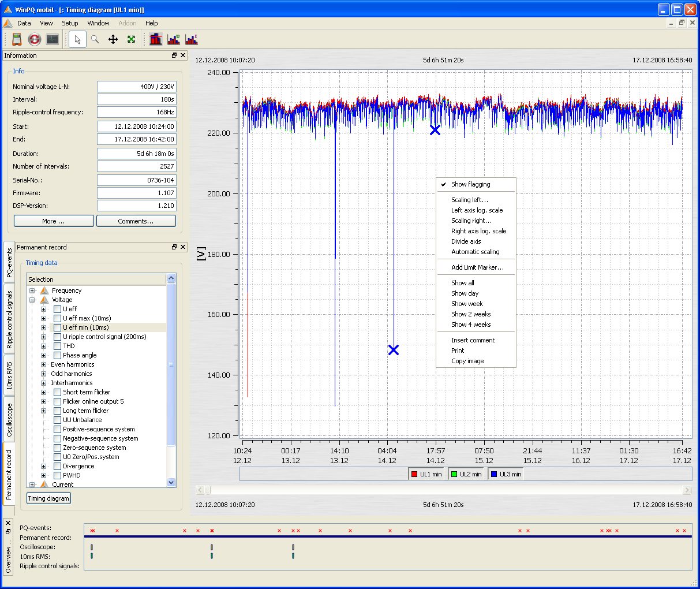Click the Voltage triangle icon in tree

pyautogui.click(x=44, y=300)
